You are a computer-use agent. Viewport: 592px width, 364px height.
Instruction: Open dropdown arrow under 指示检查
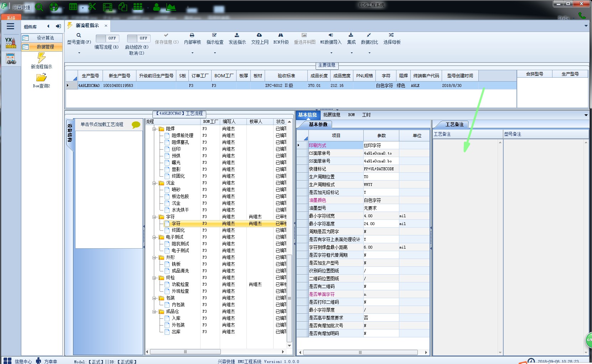[x=215, y=53]
